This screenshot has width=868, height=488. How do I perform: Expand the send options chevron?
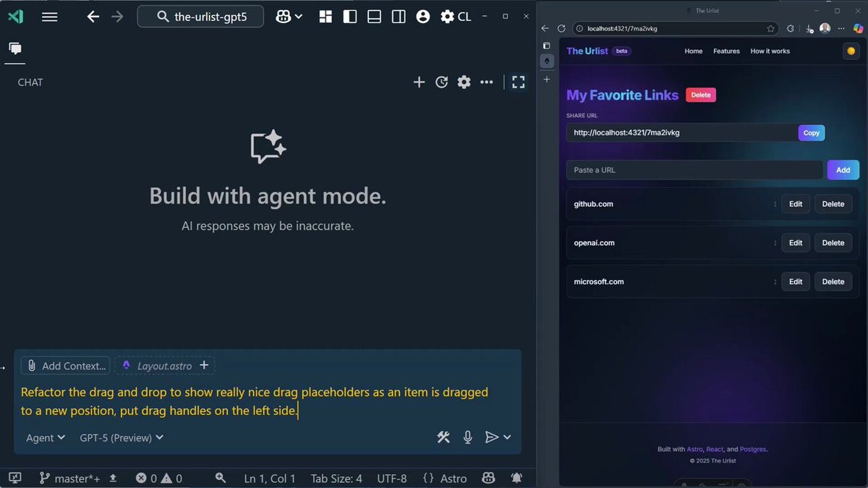point(507,437)
